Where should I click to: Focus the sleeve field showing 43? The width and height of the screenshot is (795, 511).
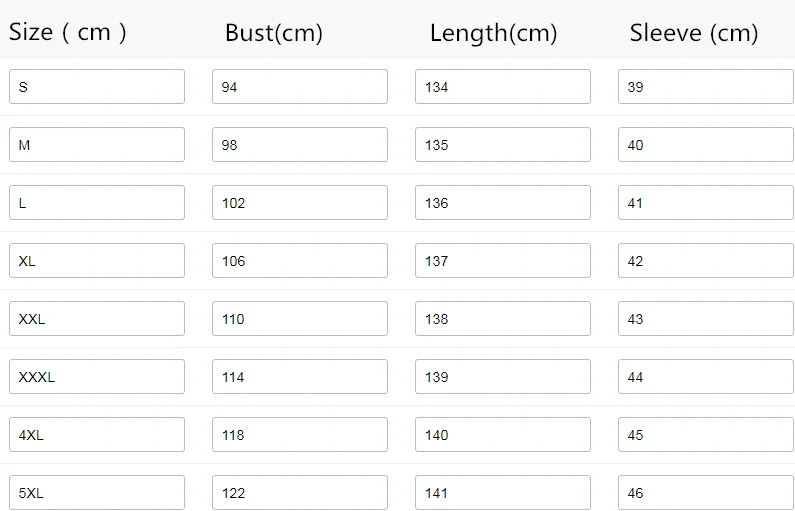[706, 318]
